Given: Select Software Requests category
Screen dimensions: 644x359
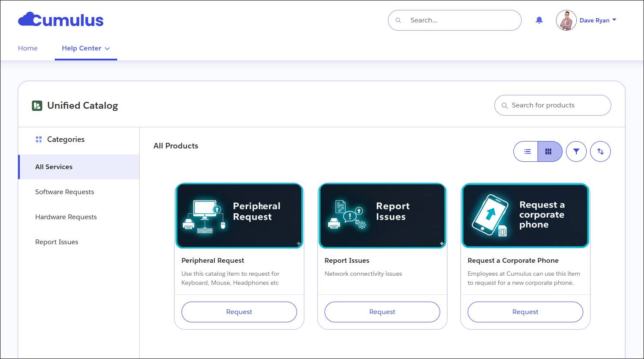Looking at the screenshot, I should click(x=79, y=192).
